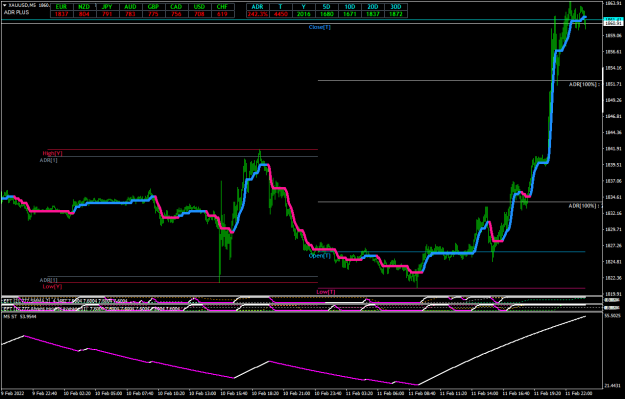
Task: Click the 1827.26 price scale label
Action: tap(613, 246)
